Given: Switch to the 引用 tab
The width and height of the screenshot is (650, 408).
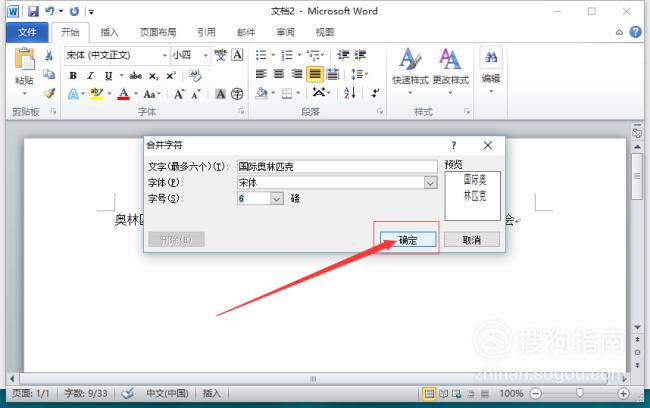Looking at the screenshot, I should [206, 32].
